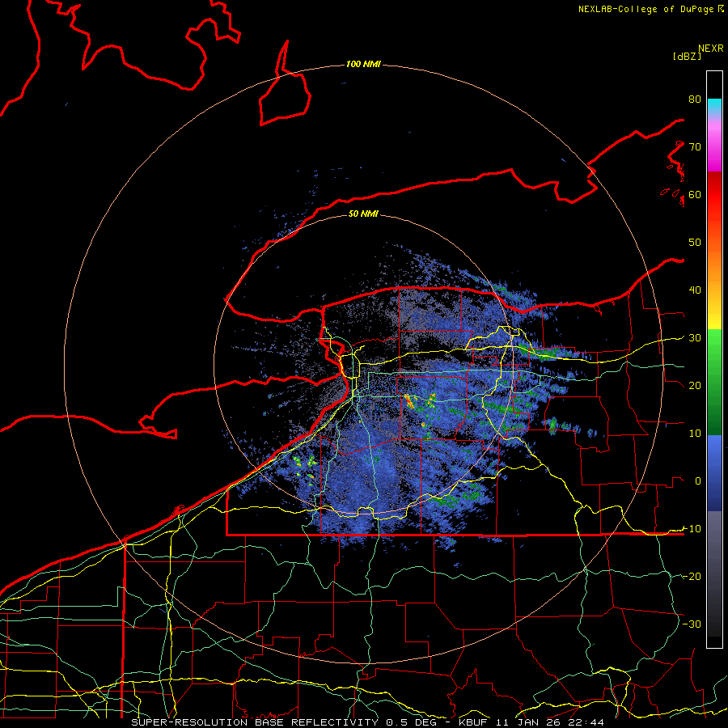Select the 40 value on dBZ scale
This screenshot has height=728, width=728.
[695, 290]
